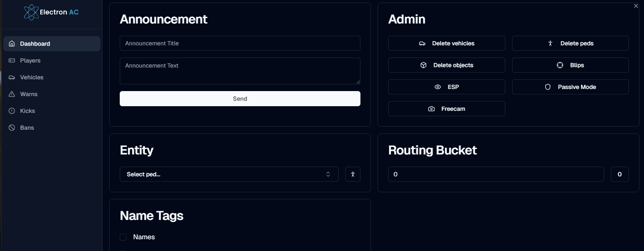Send the announcement
This screenshot has width=644, height=251.
point(240,99)
